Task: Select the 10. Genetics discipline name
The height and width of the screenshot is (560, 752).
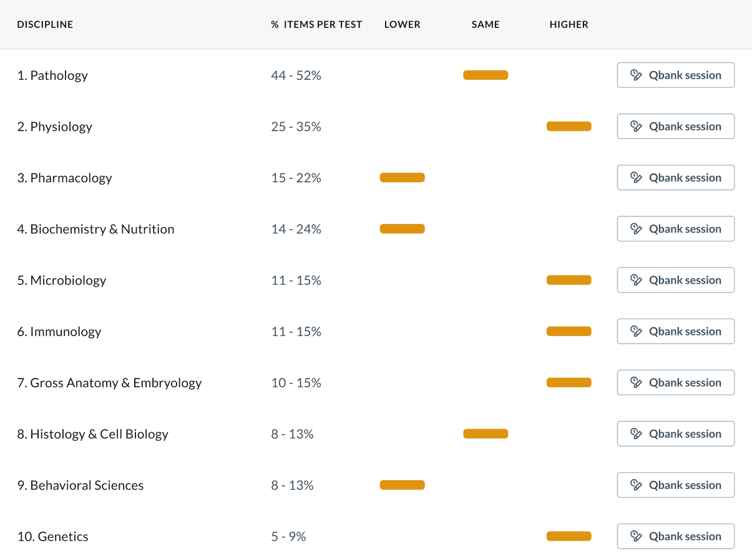Action: coord(53,536)
